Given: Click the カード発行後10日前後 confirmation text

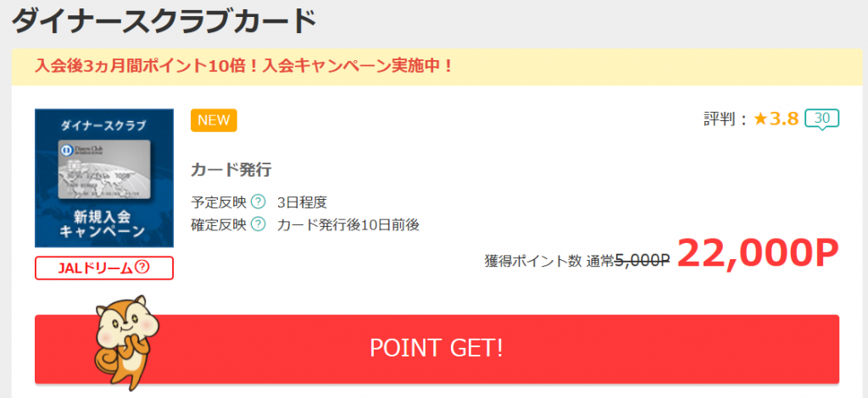Looking at the screenshot, I should pyautogui.click(x=348, y=225).
